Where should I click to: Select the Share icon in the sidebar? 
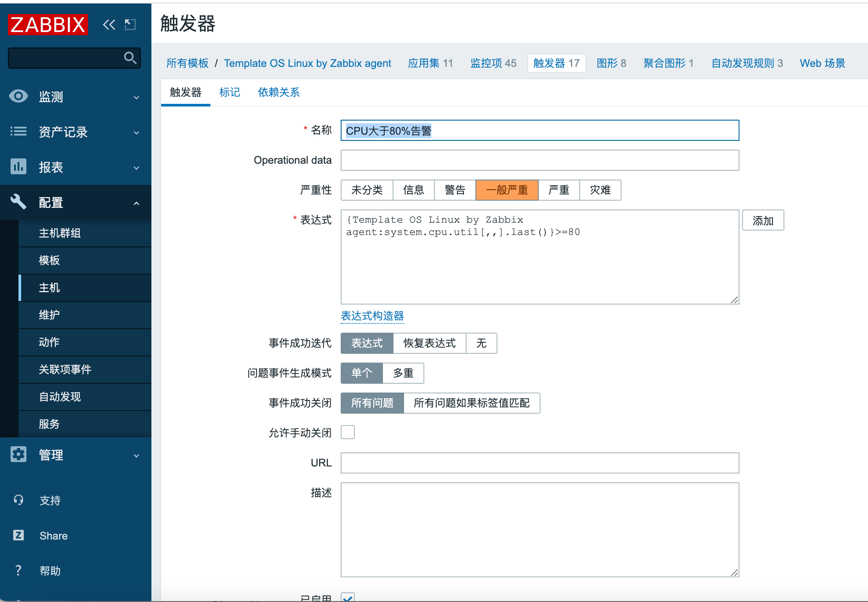click(18, 535)
